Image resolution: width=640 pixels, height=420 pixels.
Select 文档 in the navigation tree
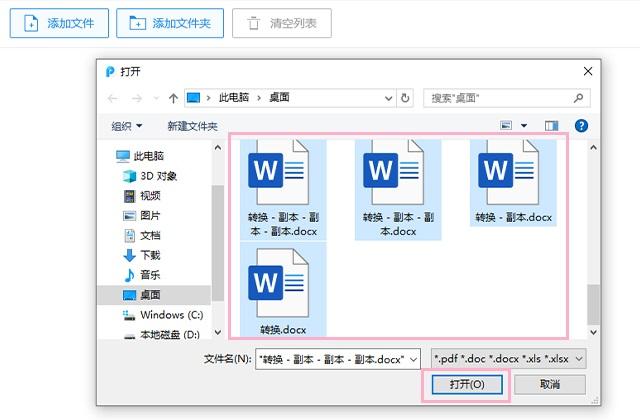click(142, 236)
